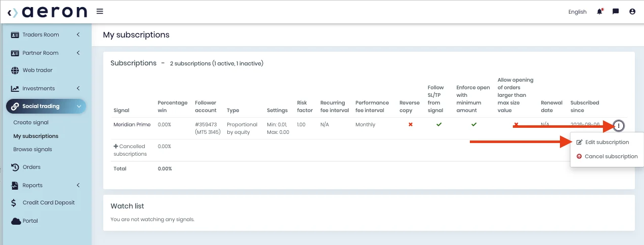Click the Cancel subscription red icon
The height and width of the screenshot is (245, 644).
[x=579, y=156]
